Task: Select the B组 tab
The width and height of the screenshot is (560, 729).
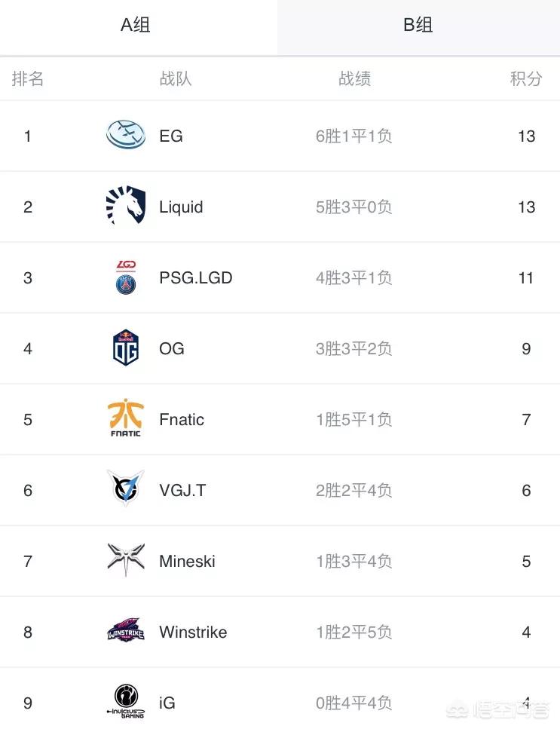Action: tap(418, 26)
